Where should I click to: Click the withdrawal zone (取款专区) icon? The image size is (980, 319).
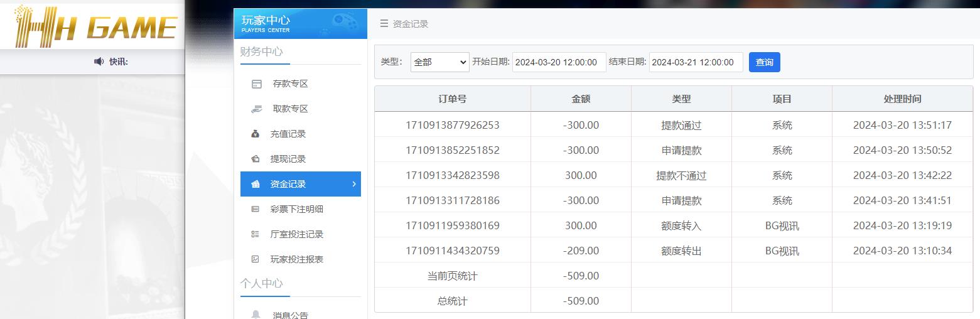(256, 109)
